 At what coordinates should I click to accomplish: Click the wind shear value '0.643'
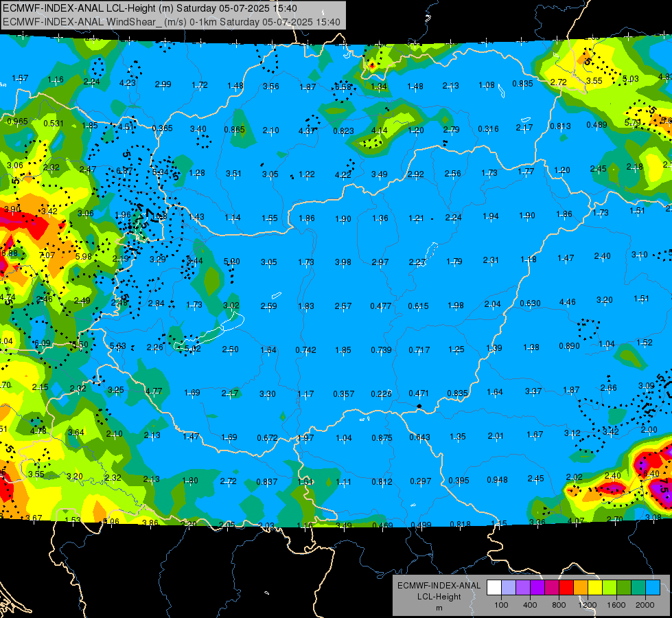tap(419, 437)
